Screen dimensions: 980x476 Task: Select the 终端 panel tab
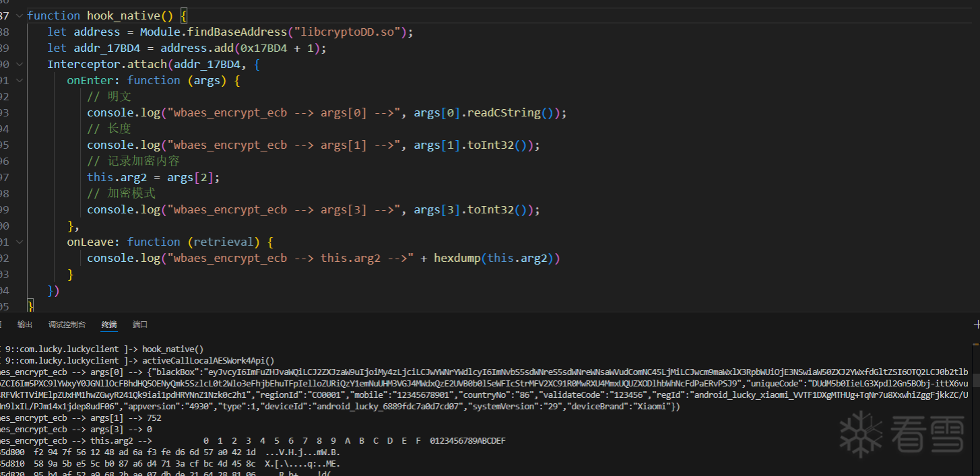click(x=109, y=325)
